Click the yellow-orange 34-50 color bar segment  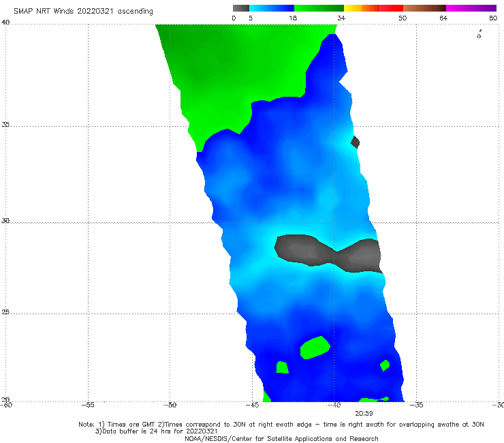click(373, 8)
